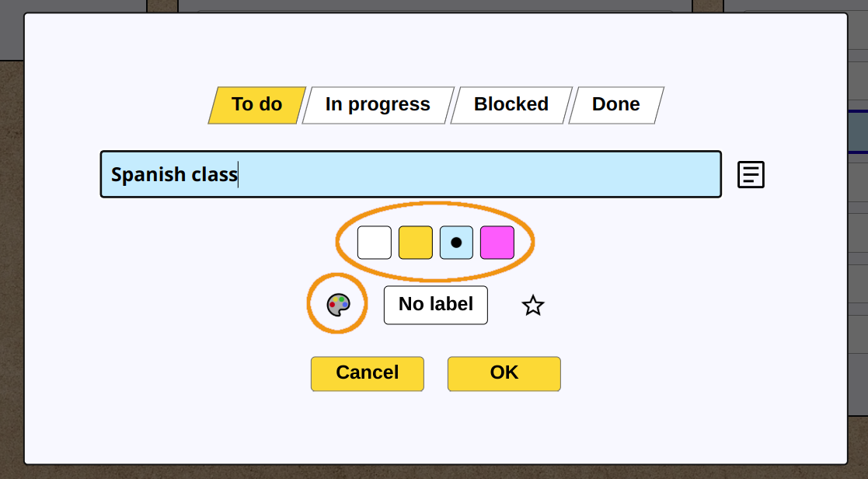Viewport: 868px width, 479px height.
Task: Pick the yellow card color
Action: click(416, 243)
